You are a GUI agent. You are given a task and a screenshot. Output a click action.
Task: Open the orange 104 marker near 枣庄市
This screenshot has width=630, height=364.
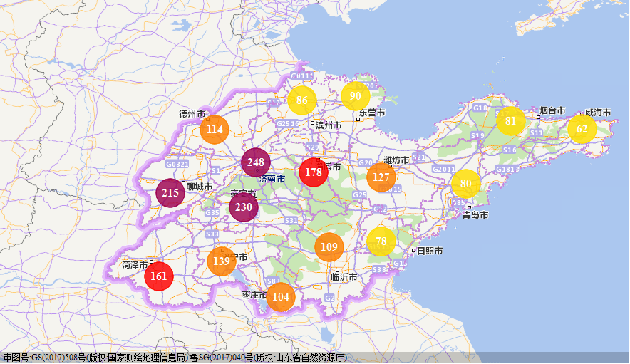tap(281, 297)
